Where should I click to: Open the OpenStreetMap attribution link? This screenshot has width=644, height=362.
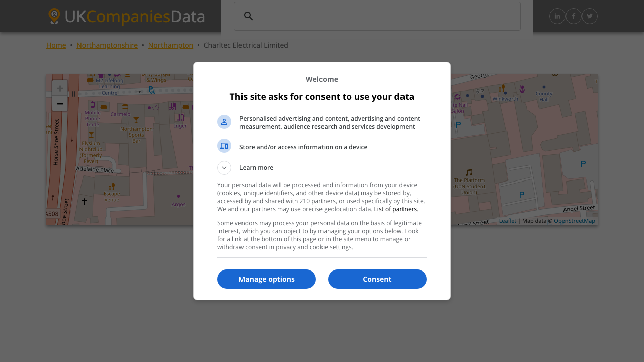574,221
